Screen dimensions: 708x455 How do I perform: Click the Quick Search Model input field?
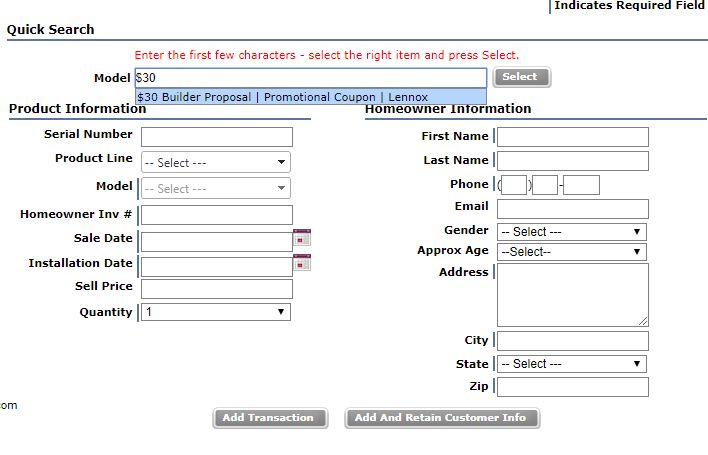[311, 78]
